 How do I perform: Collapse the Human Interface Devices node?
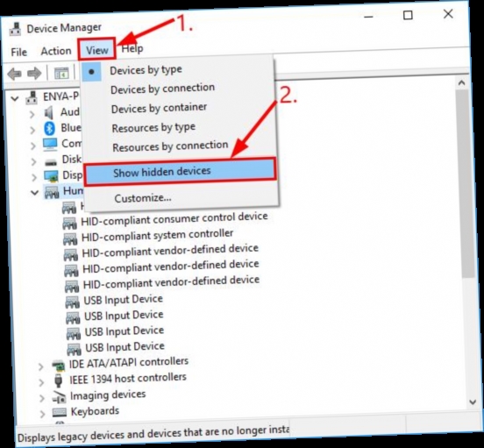pos(34,193)
